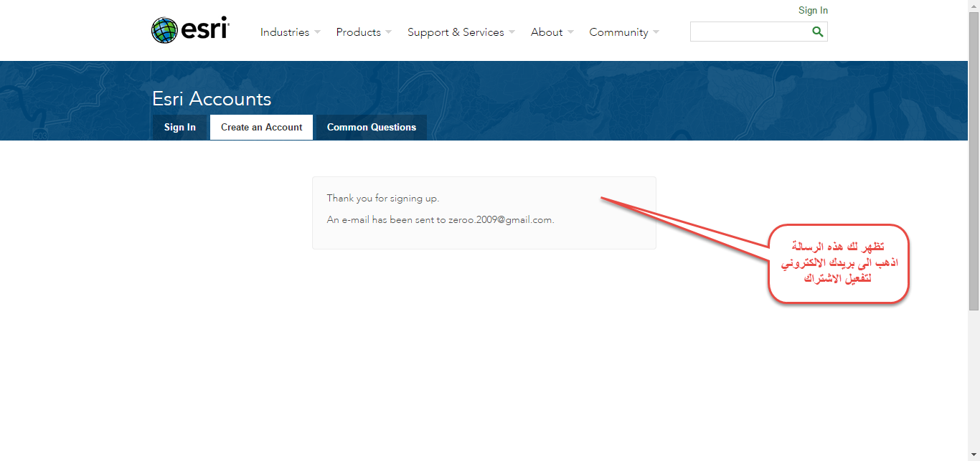Viewport: 980px width, 461px height.
Task: Click the Sign In link at top right
Action: (x=813, y=11)
